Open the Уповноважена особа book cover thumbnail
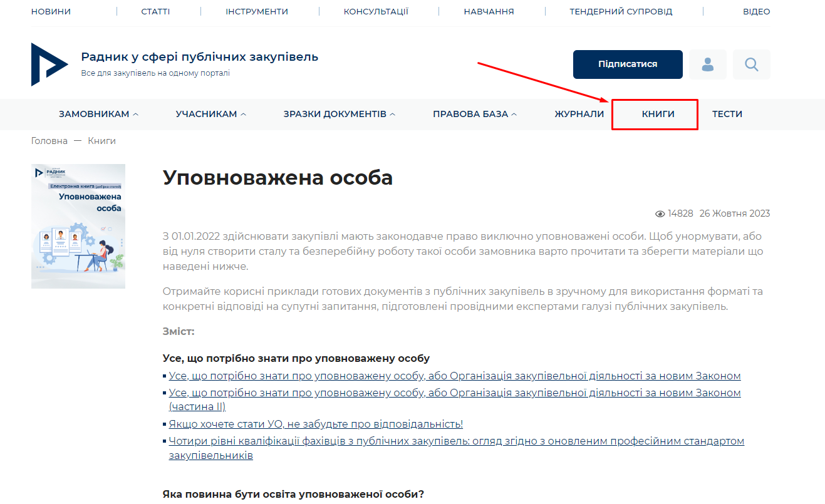Image resolution: width=825 pixels, height=504 pixels. coord(78,226)
